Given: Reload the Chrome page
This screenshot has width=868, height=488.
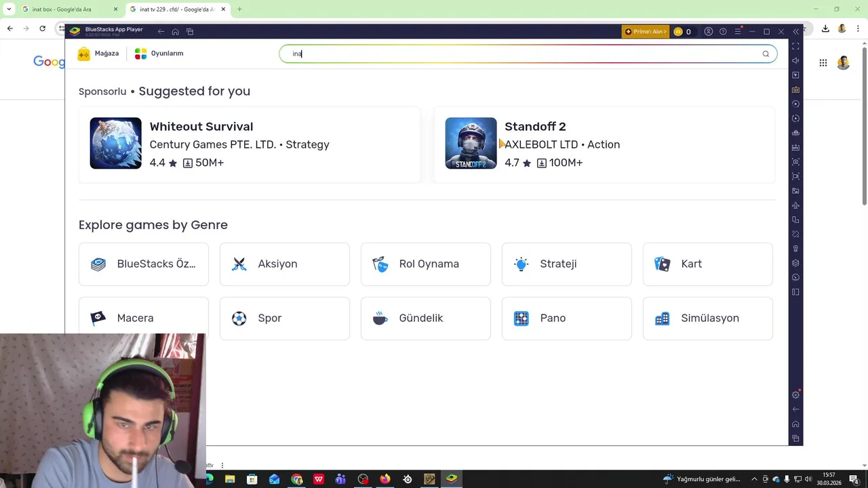Looking at the screenshot, I should point(42,28).
